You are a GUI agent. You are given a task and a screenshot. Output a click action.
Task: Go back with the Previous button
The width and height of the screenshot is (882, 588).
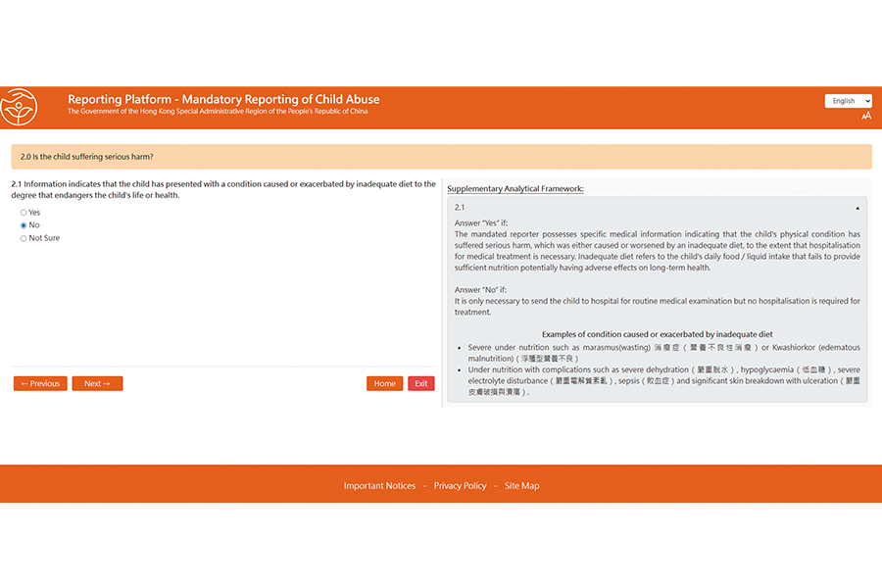click(40, 383)
